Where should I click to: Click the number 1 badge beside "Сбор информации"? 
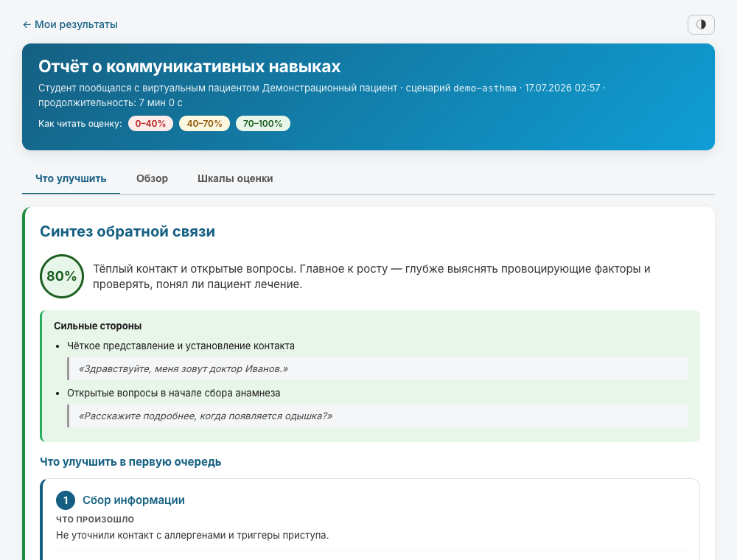(x=66, y=500)
